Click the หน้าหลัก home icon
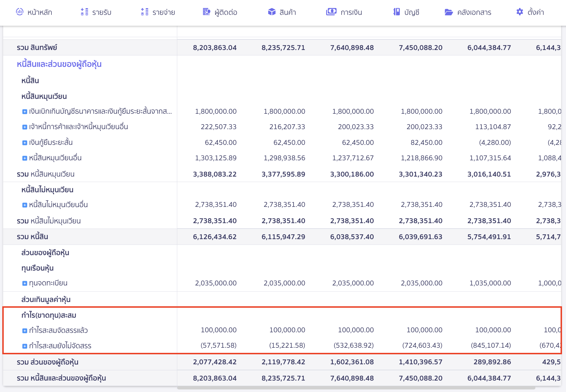The image size is (566, 392). pyautogui.click(x=19, y=12)
